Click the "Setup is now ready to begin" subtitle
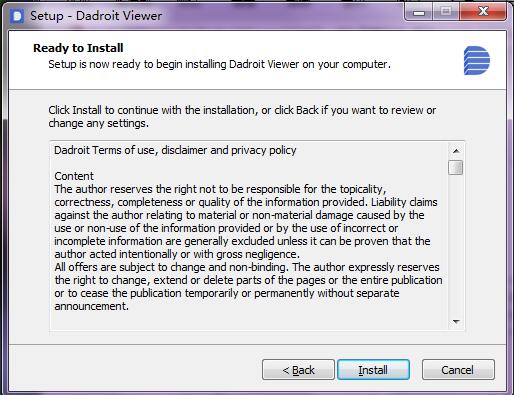The width and height of the screenshot is (514, 395). pyautogui.click(x=219, y=64)
